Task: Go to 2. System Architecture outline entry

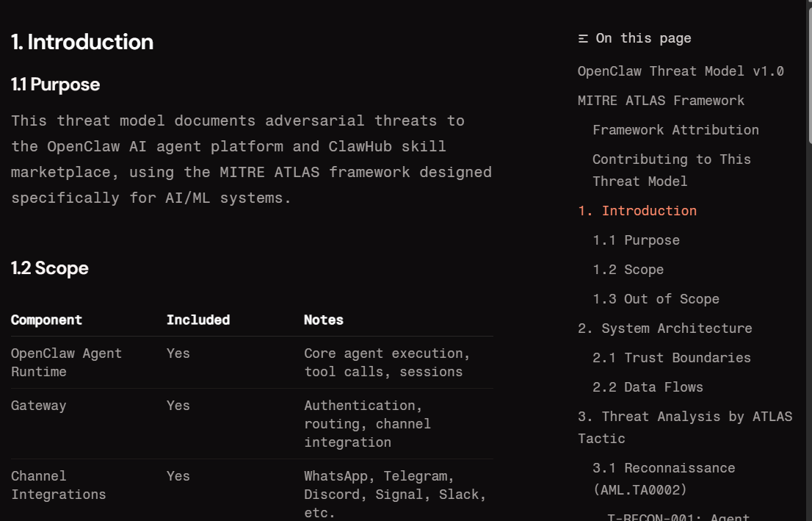Action: click(x=665, y=328)
